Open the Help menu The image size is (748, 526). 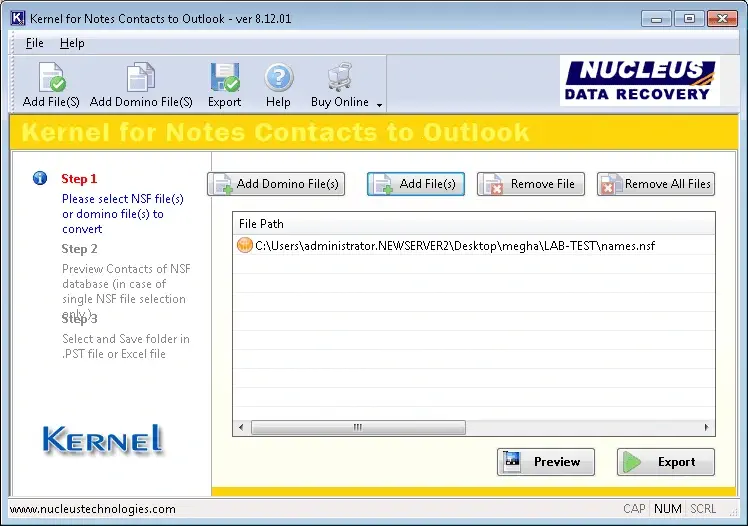click(x=72, y=43)
